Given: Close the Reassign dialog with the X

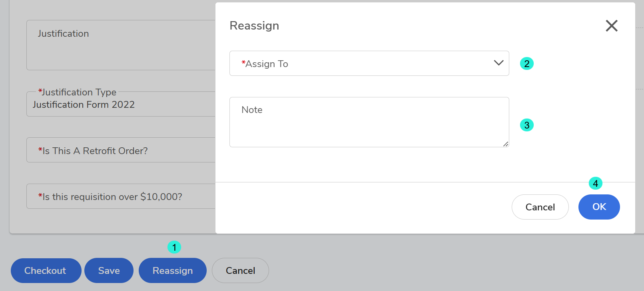Looking at the screenshot, I should coord(611,26).
